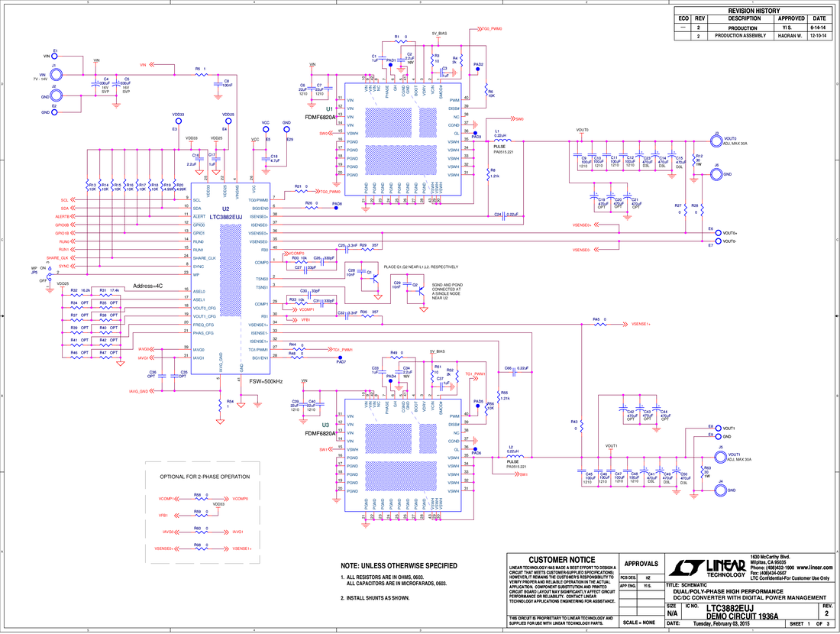This screenshot has width=840, height=634.
Task: Select the APPROVALS heading
Action: click(641, 564)
